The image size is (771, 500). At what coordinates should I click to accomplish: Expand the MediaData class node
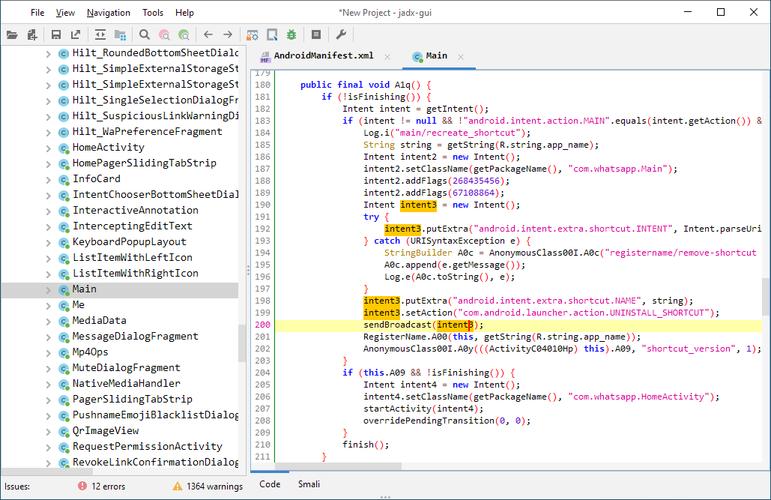tap(49, 320)
